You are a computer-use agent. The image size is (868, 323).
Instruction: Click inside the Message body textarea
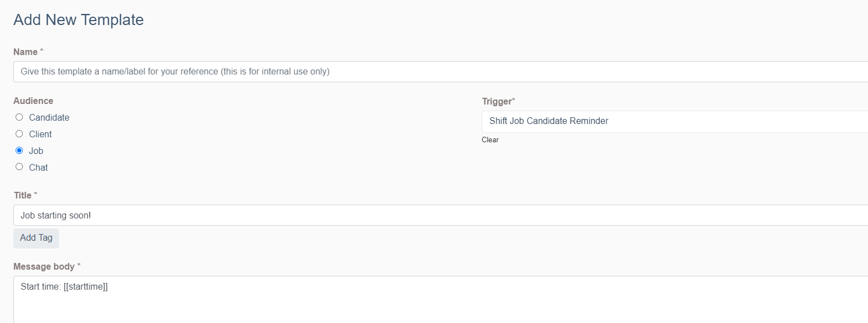440,299
